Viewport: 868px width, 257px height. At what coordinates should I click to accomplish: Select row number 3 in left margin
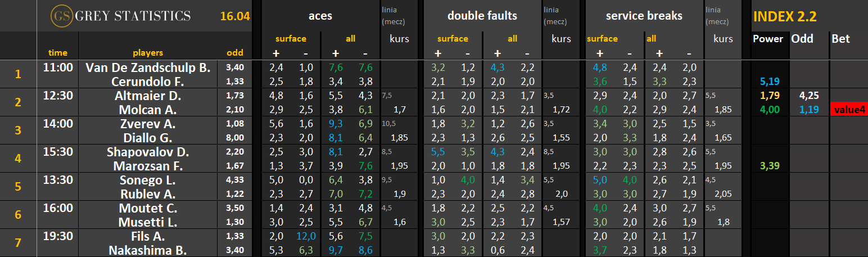coord(18,130)
